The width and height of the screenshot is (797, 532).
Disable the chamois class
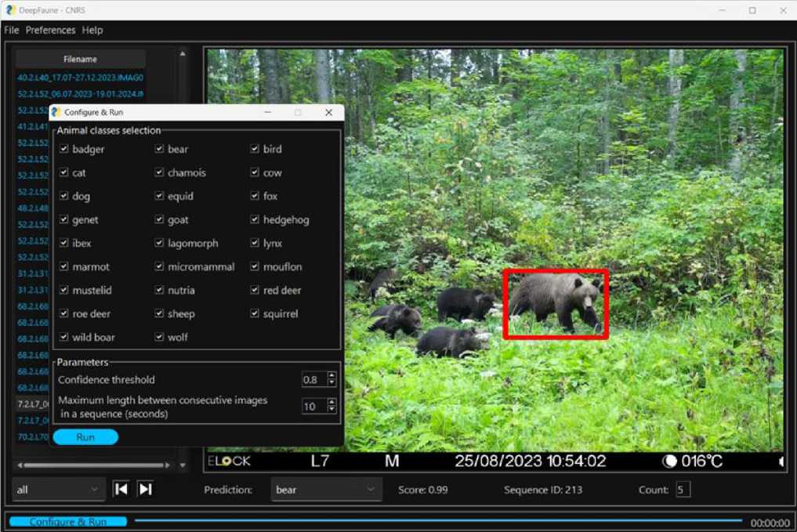click(159, 172)
